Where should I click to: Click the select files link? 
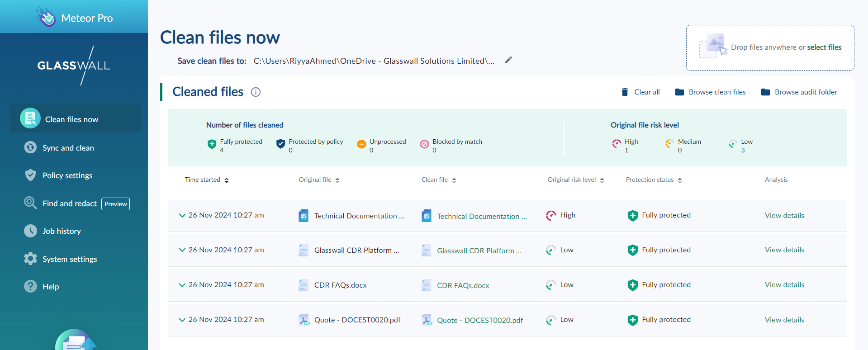824,47
